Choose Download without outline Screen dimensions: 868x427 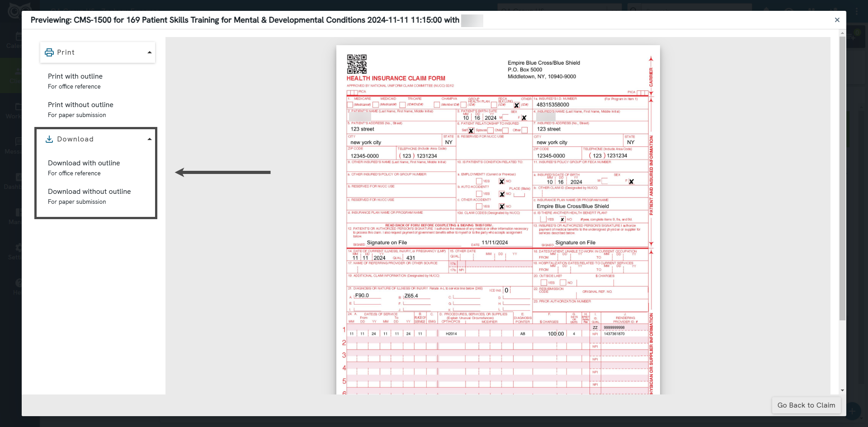click(89, 192)
